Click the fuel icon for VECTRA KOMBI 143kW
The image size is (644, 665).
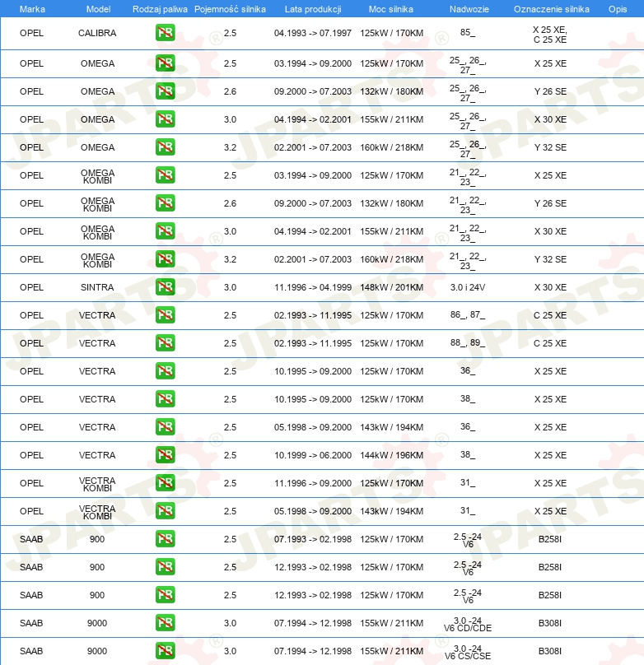[165, 511]
